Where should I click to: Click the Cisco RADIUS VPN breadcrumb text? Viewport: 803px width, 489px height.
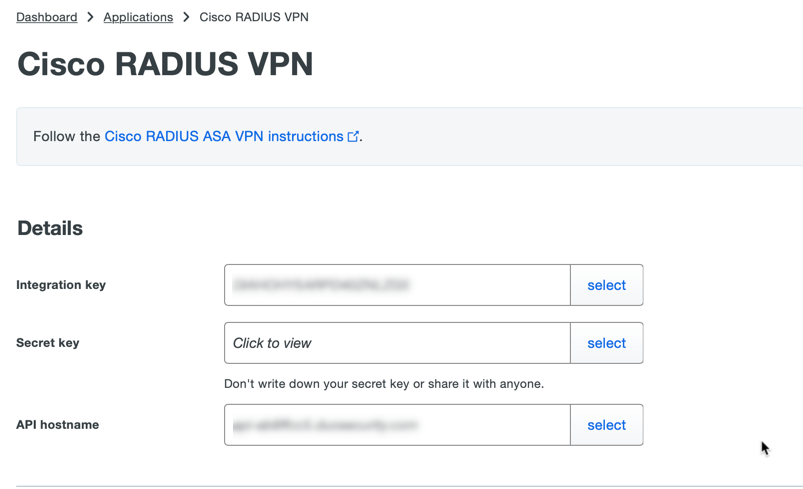click(x=254, y=17)
